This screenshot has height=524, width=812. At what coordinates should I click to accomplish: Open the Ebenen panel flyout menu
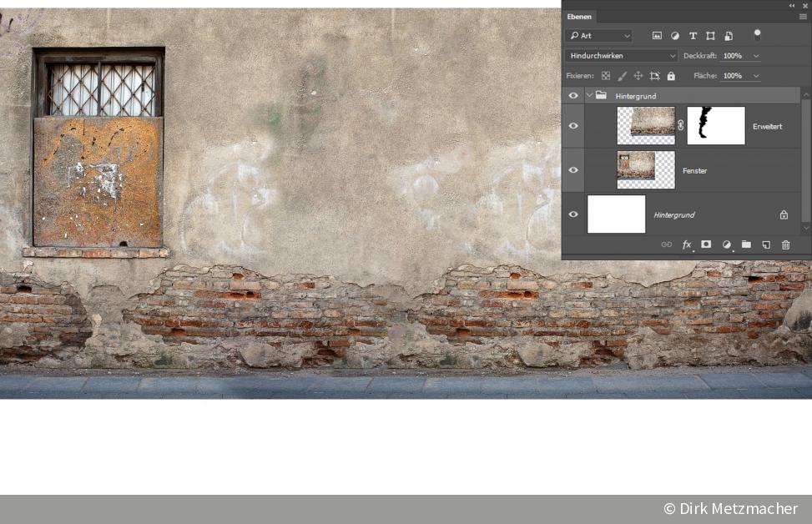click(803, 17)
